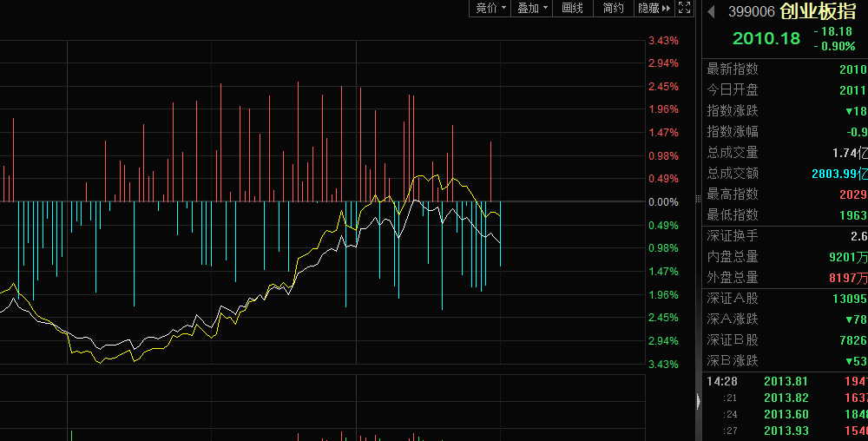Click the 创业板指 index name
The width and height of the screenshot is (868, 441).
(x=818, y=11)
